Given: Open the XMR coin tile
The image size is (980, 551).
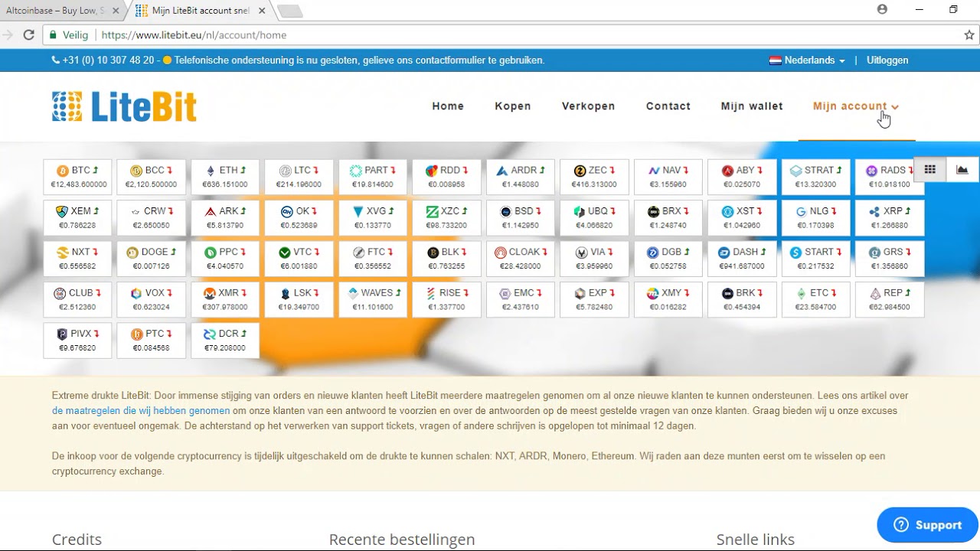Looking at the screenshot, I should tap(225, 299).
